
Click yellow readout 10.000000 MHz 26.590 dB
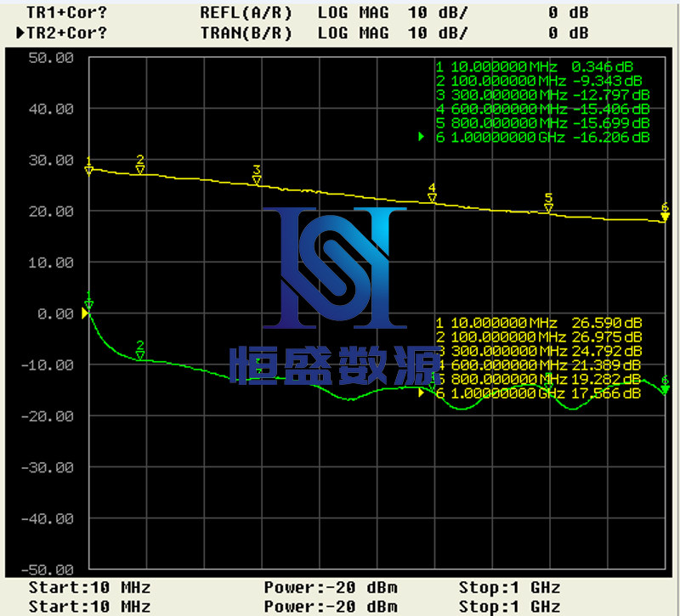539,323
